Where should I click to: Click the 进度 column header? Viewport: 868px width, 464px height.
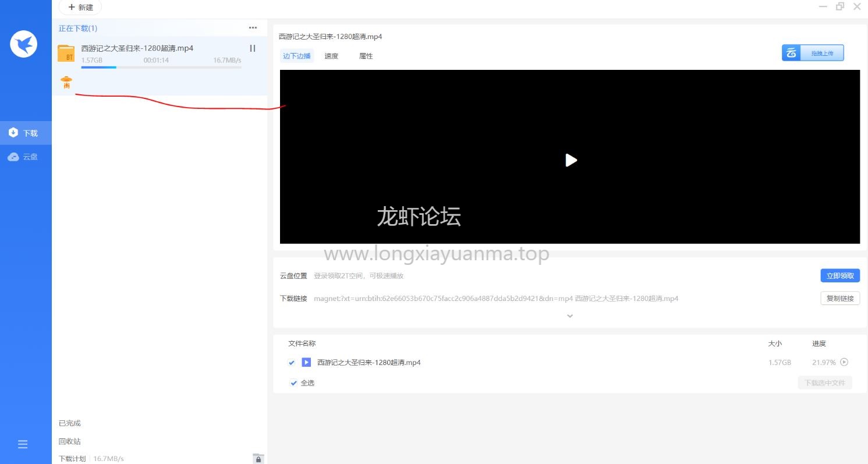pyautogui.click(x=819, y=343)
